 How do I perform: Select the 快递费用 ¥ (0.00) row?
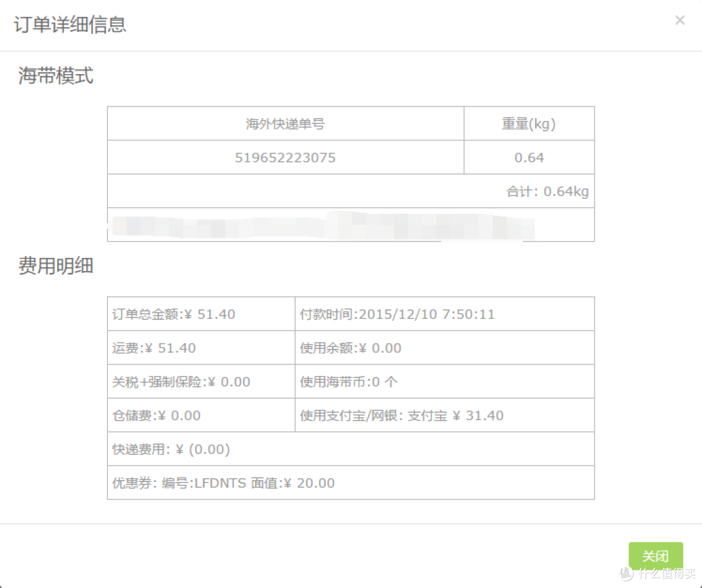click(x=350, y=449)
